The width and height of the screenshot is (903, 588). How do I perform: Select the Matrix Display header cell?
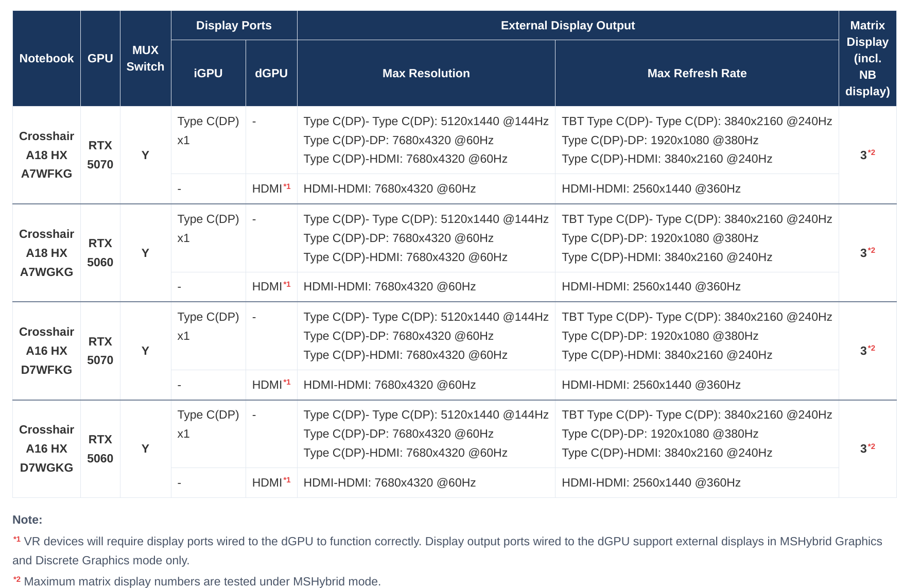click(x=867, y=58)
